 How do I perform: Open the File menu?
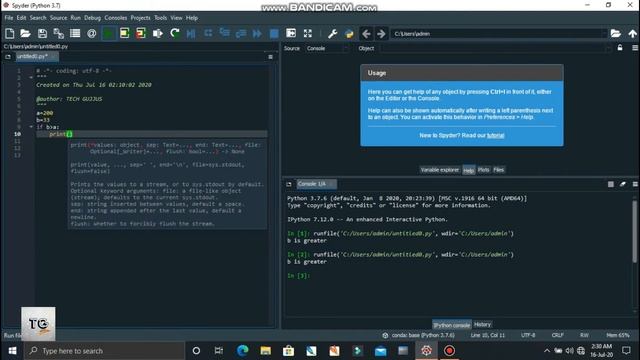(x=9, y=18)
